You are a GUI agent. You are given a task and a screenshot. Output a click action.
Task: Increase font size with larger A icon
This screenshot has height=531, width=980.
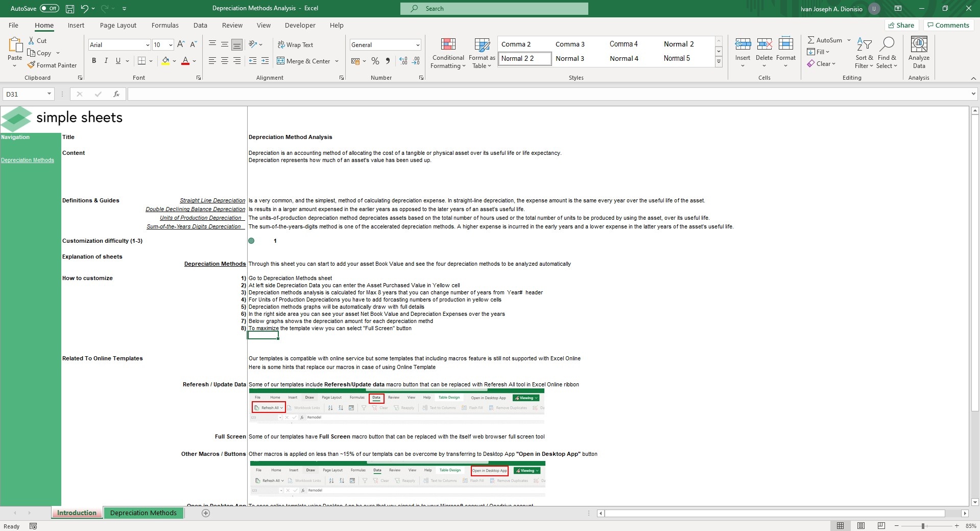[181, 45]
